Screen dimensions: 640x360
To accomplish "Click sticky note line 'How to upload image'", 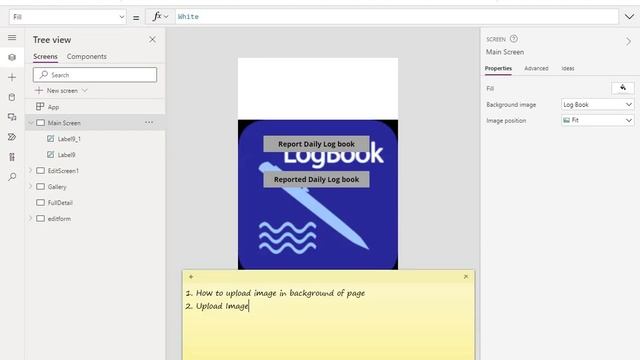I will coord(280,293).
